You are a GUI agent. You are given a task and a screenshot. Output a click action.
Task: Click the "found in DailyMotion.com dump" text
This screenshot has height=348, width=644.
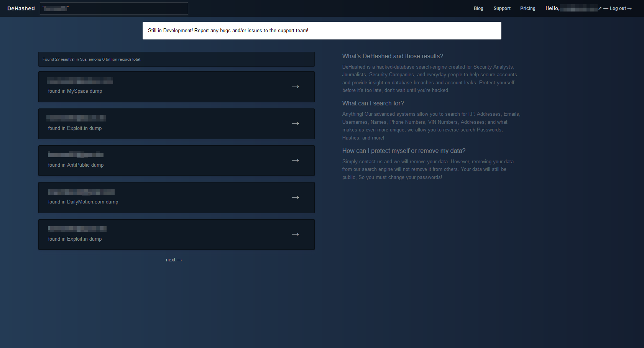pyautogui.click(x=83, y=202)
